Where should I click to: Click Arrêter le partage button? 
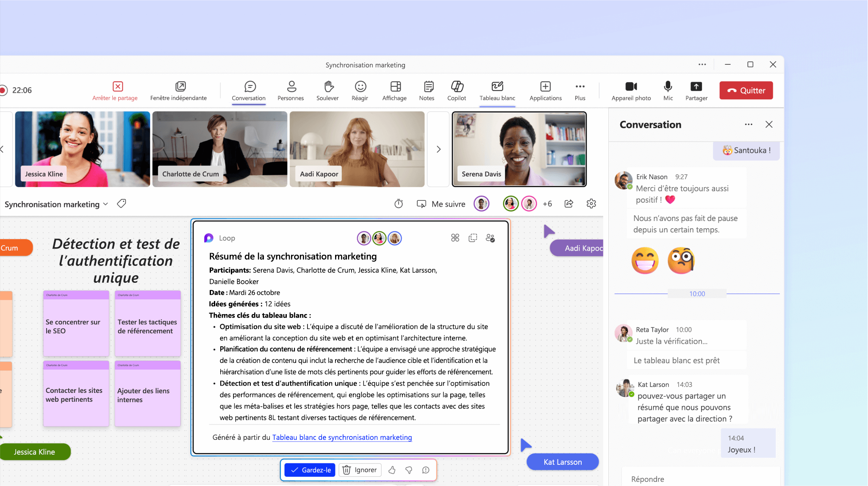coord(114,91)
